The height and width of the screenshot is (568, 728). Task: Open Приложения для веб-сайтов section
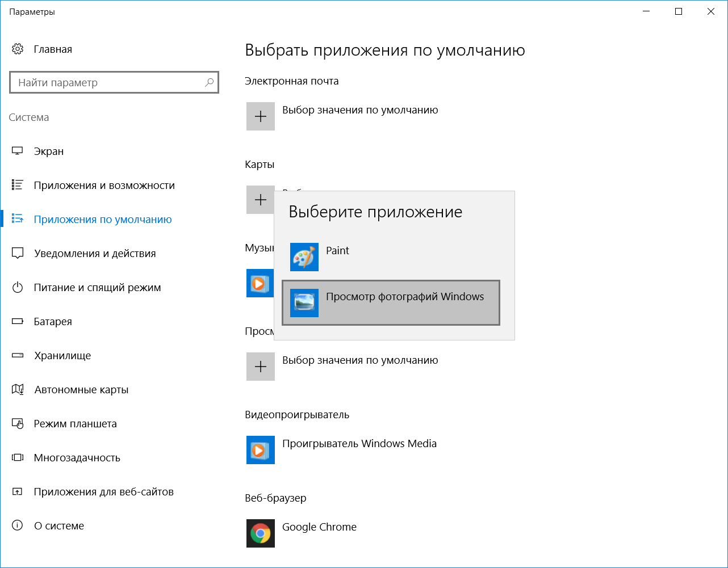click(x=114, y=492)
